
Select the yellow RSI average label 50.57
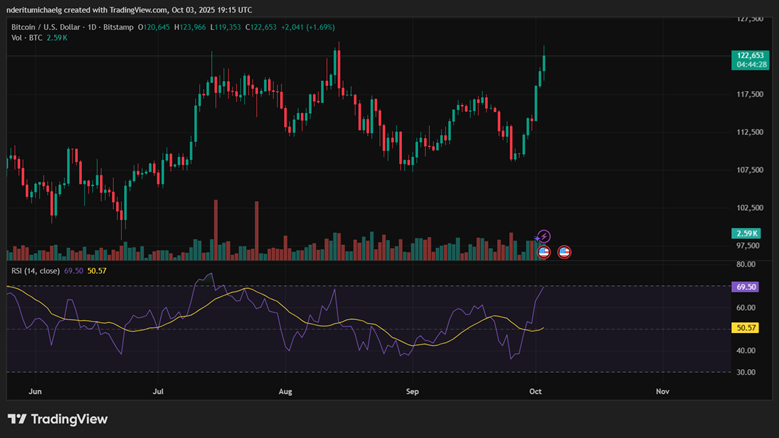coord(745,328)
